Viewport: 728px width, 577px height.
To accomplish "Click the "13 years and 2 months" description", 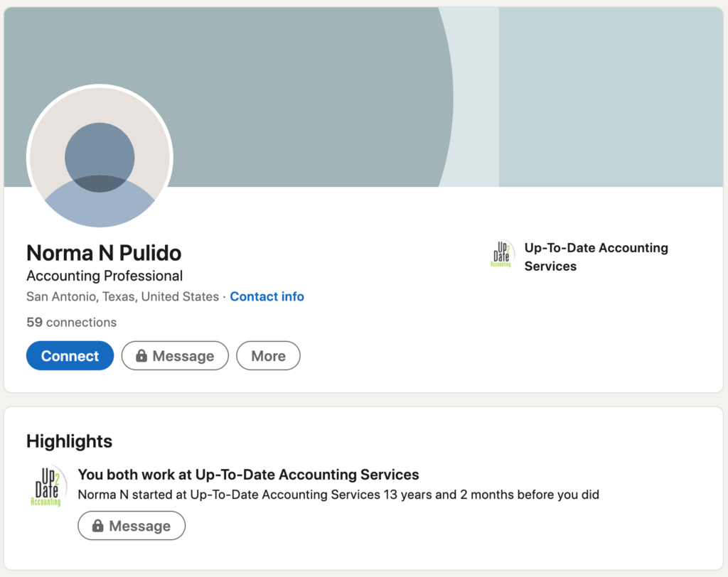I will pyautogui.click(x=338, y=495).
